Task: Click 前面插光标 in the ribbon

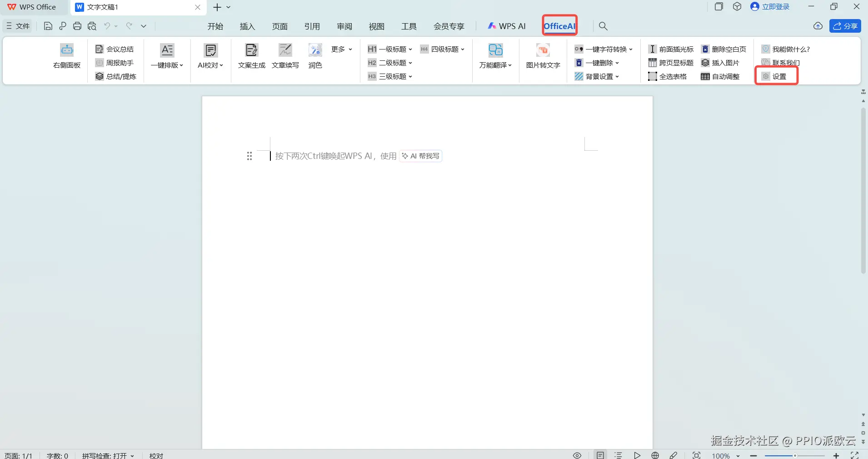Action: tap(671, 49)
